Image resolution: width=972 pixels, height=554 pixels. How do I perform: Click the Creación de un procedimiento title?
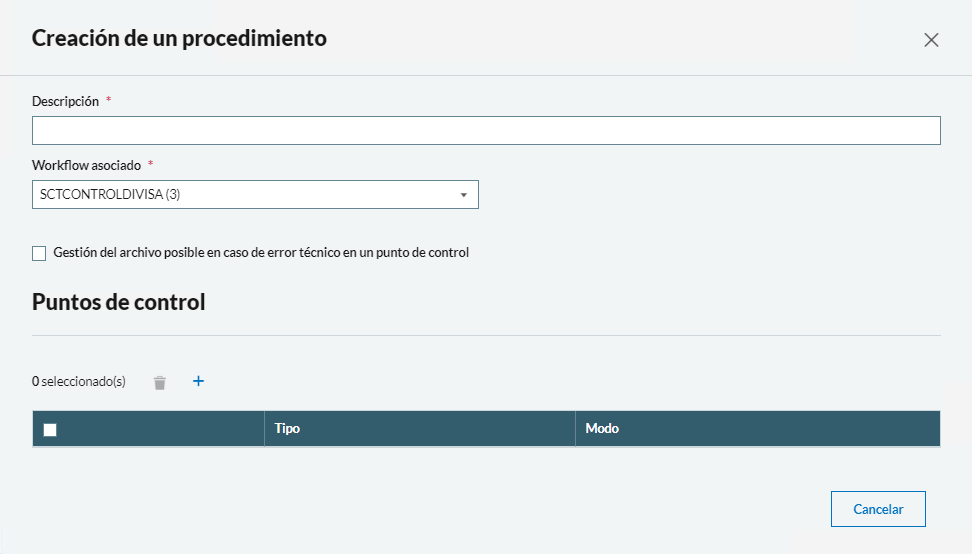pos(179,39)
